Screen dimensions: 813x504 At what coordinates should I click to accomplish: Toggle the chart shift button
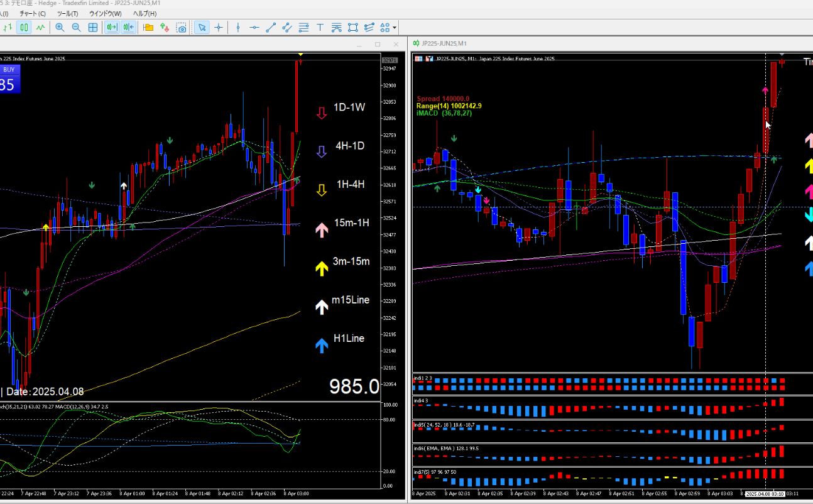click(128, 27)
